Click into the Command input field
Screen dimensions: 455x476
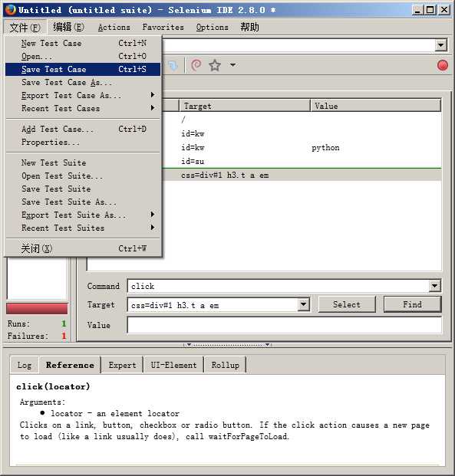coord(278,286)
